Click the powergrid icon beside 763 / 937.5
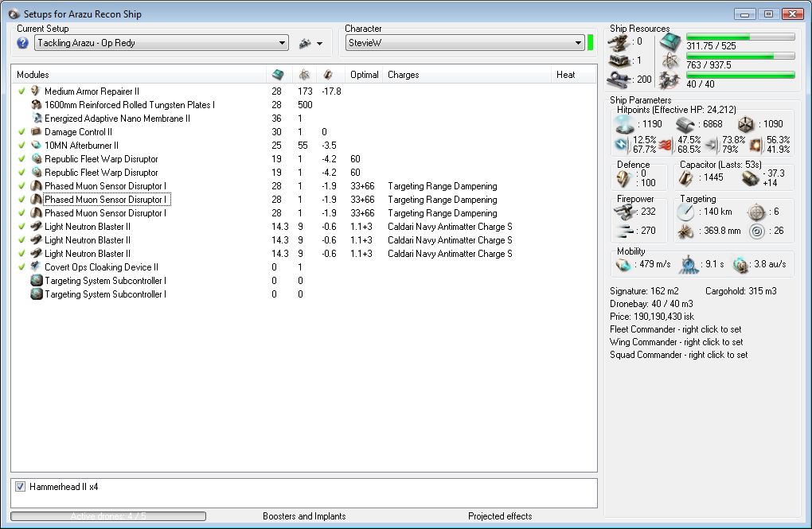 click(670, 61)
